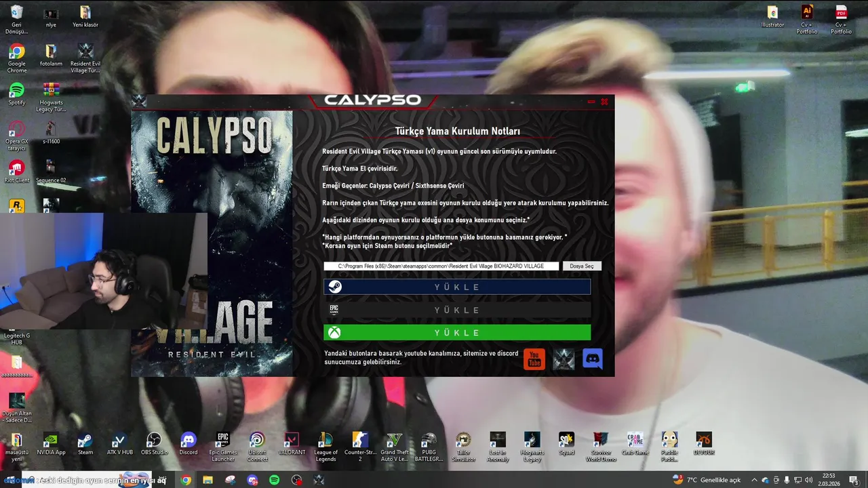Open Chrome from the taskbar
The image size is (868, 488).
coord(186,480)
